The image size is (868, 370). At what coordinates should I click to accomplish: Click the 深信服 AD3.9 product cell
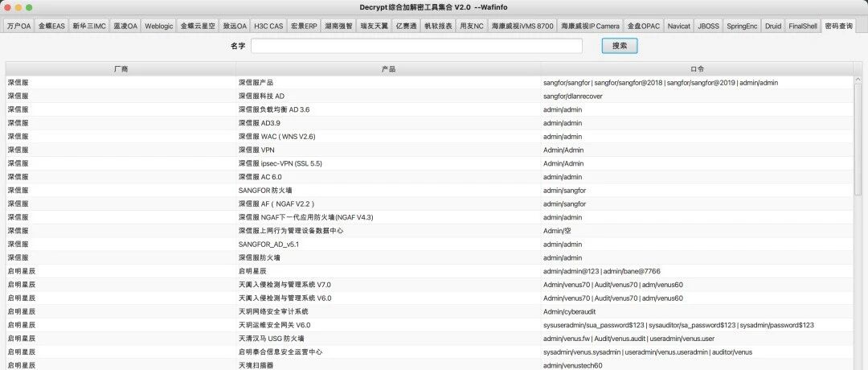[x=389, y=123]
